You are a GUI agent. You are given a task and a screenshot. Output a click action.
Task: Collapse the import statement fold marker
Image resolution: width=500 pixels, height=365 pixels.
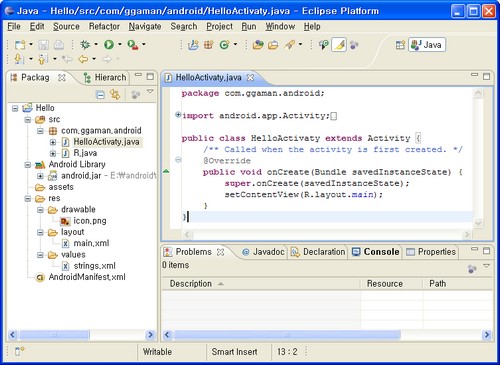(x=178, y=115)
